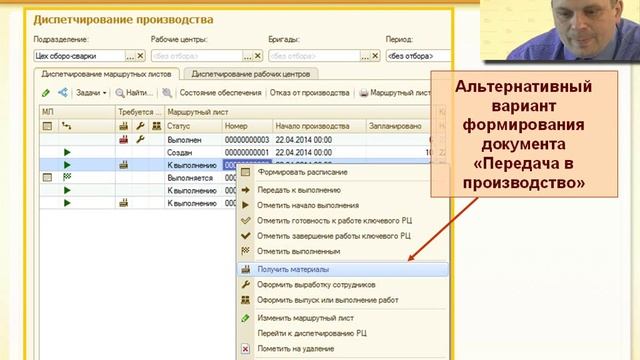Click the Запланировано column header
The width and height of the screenshot is (640, 360).
pos(398,126)
